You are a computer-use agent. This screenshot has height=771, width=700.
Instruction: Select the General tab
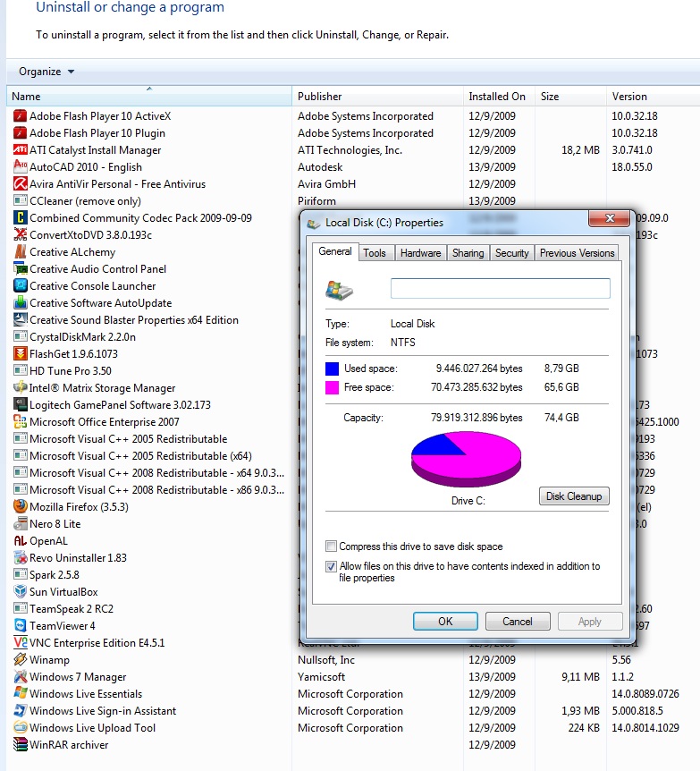334,251
